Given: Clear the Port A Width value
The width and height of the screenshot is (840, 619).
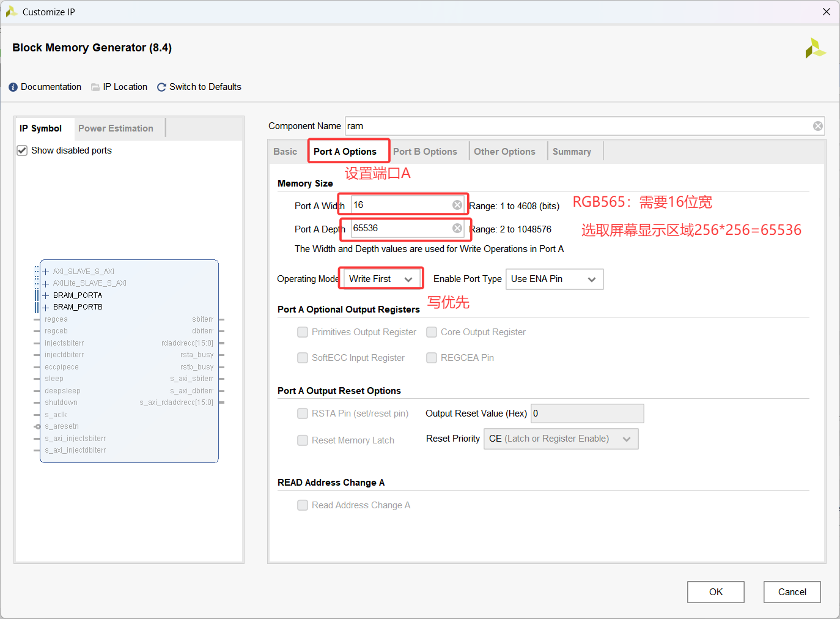Looking at the screenshot, I should pos(457,205).
